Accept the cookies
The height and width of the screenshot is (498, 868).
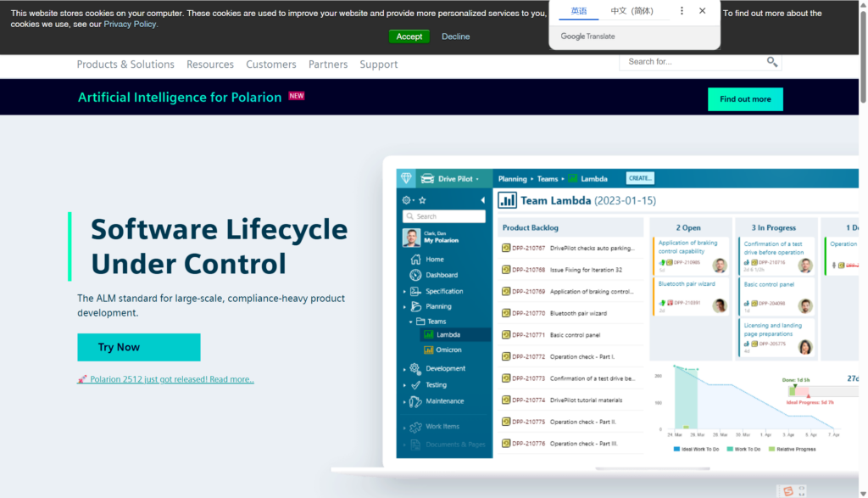pyautogui.click(x=409, y=36)
